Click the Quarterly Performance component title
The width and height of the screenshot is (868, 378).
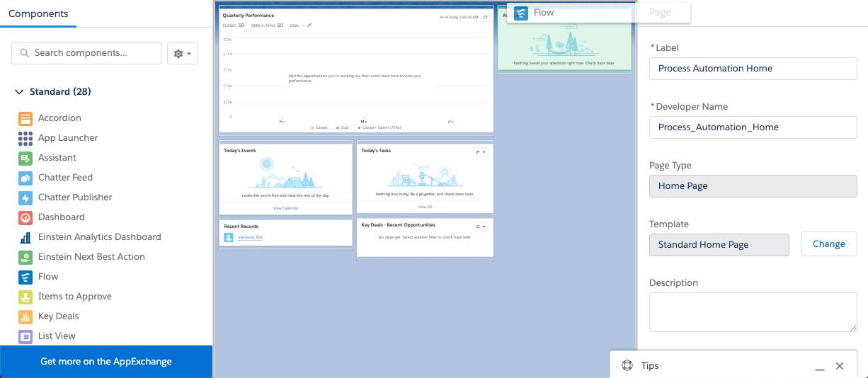[x=248, y=16]
